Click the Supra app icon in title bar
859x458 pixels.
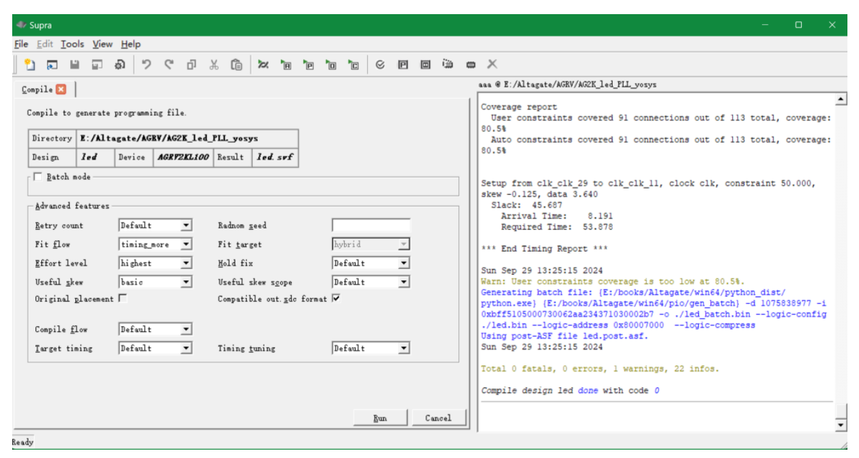pos(21,25)
